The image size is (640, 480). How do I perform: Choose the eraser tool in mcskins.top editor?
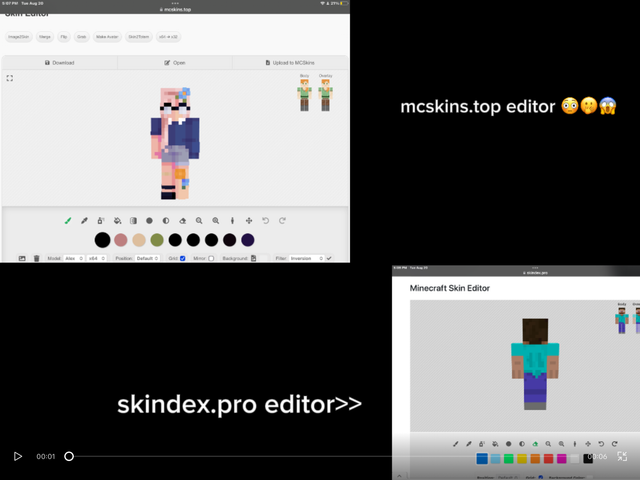182,221
